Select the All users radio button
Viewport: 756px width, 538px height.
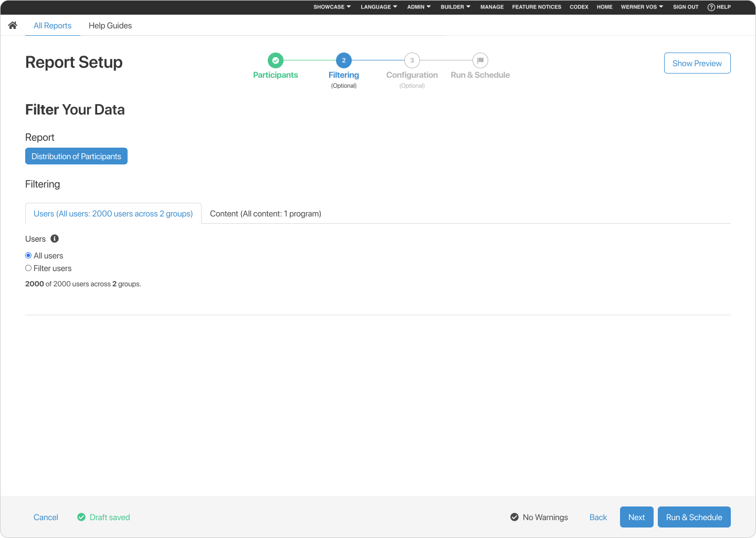pos(28,255)
